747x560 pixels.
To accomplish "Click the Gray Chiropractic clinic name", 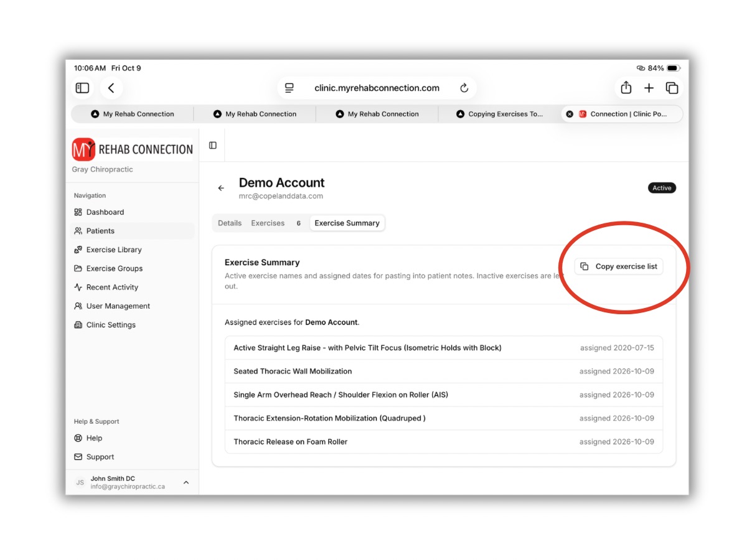I will point(102,169).
